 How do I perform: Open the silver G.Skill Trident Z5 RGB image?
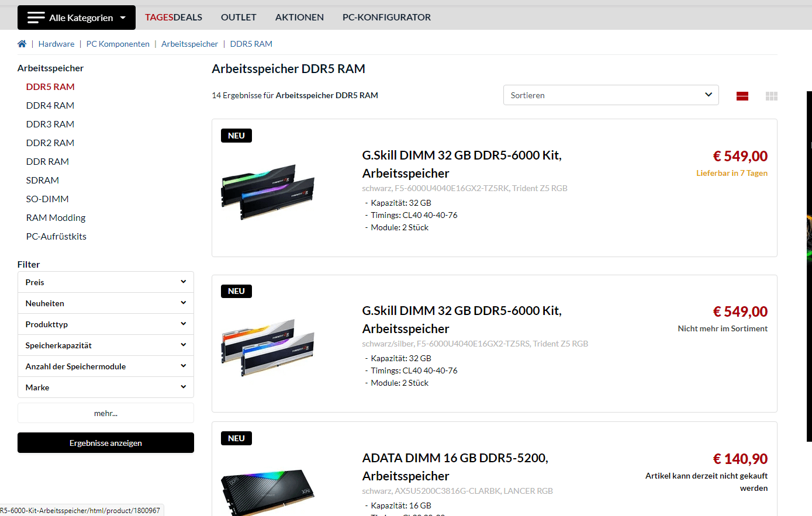[x=268, y=348]
